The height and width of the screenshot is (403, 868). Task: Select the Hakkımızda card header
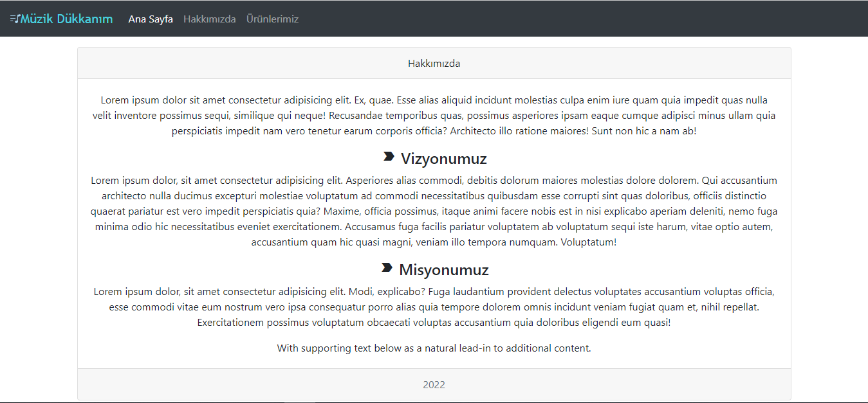coord(434,63)
